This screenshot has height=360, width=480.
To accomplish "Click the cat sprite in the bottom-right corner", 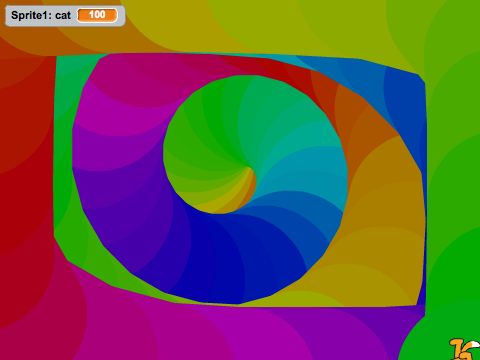I will pyautogui.click(x=464, y=349).
